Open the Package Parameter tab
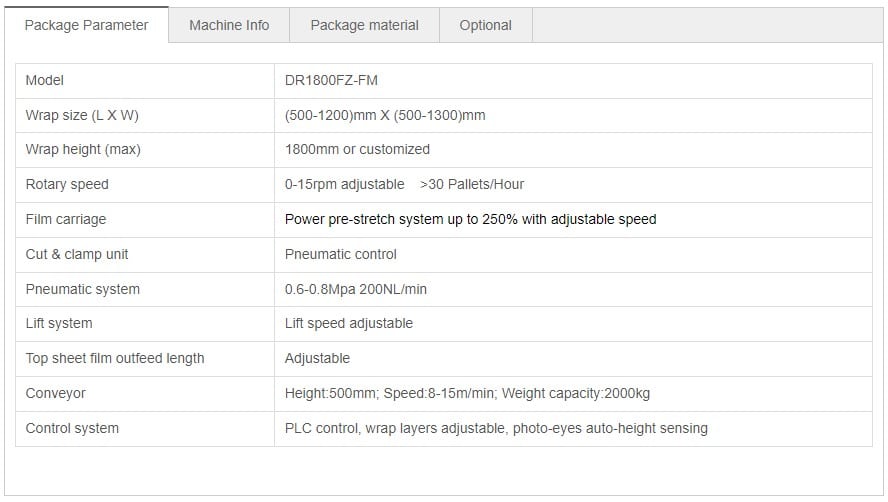 tap(86, 25)
